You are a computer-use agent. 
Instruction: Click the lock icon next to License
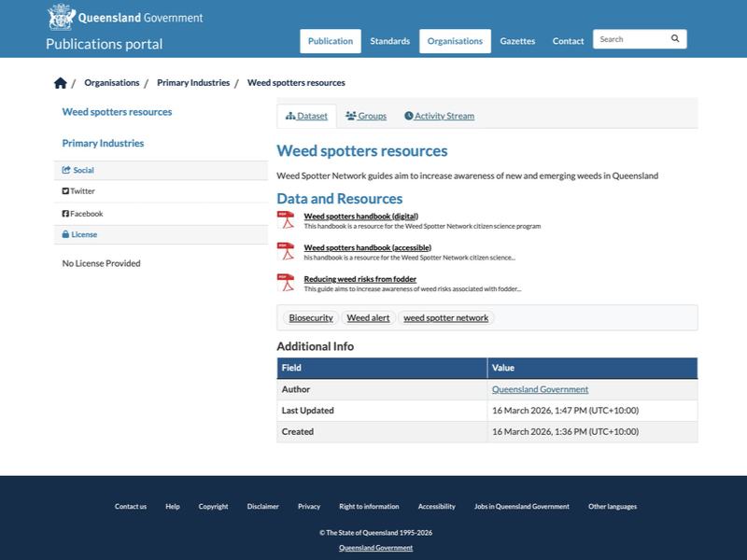tap(68, 234)
